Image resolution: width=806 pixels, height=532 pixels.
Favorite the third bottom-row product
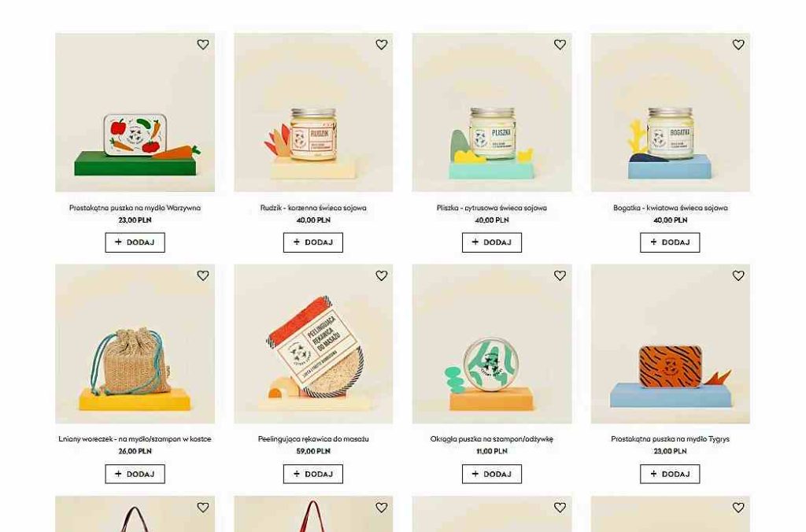(x=560, y=508)
